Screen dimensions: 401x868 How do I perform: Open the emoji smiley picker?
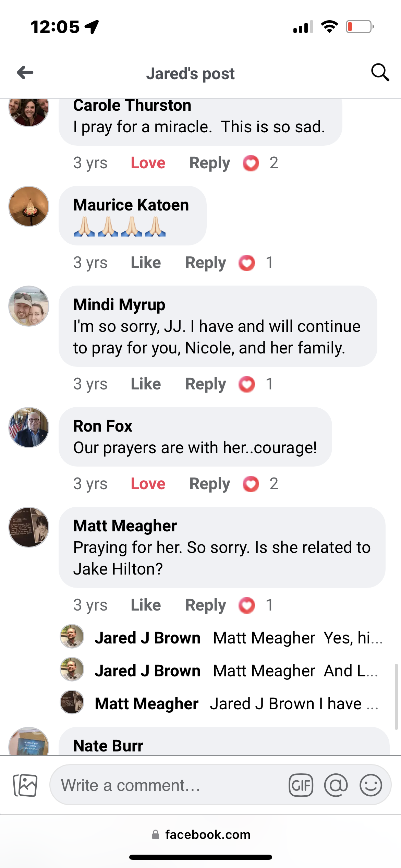point(370,785)
